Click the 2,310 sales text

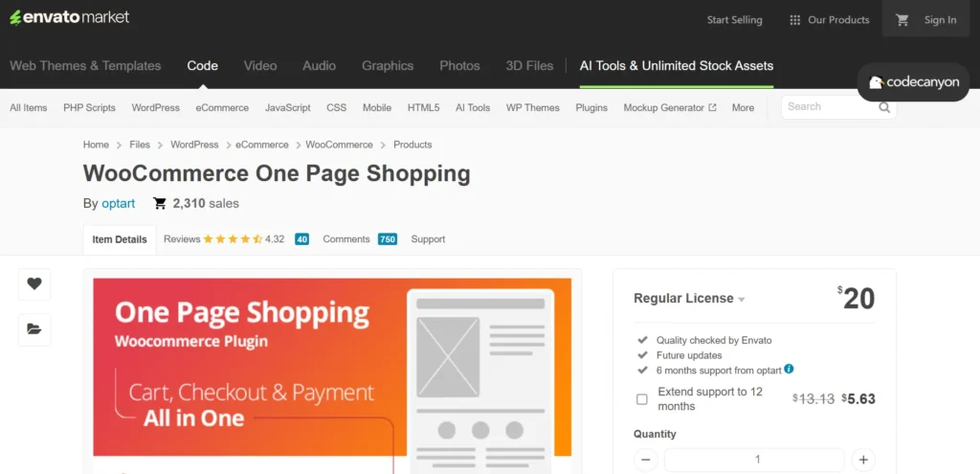(x=206, y=203)
